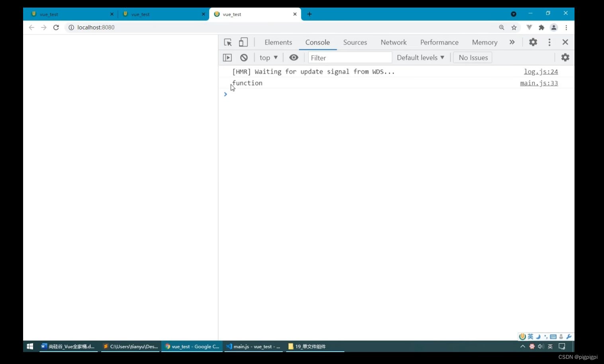Open a new browser tab
The image size is (604, 364).
coord(310,14)
